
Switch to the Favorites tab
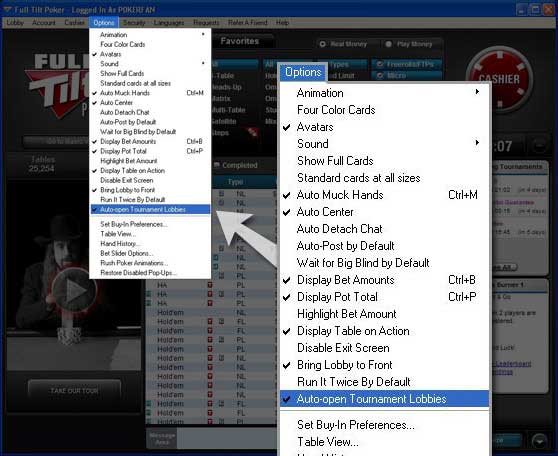[x=239, y=41]
